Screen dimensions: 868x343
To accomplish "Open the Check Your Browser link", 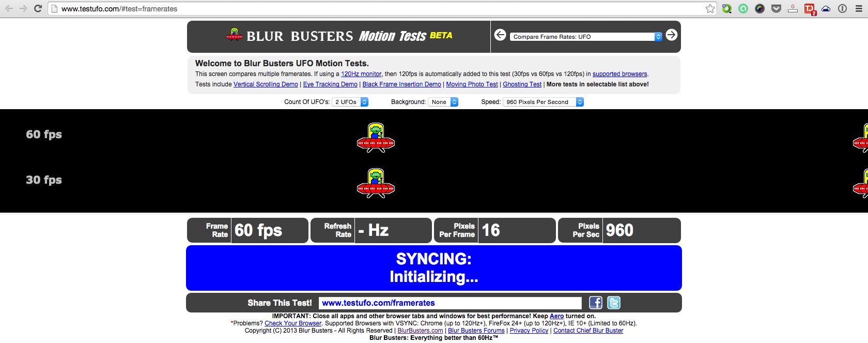I will coord(293,323).
